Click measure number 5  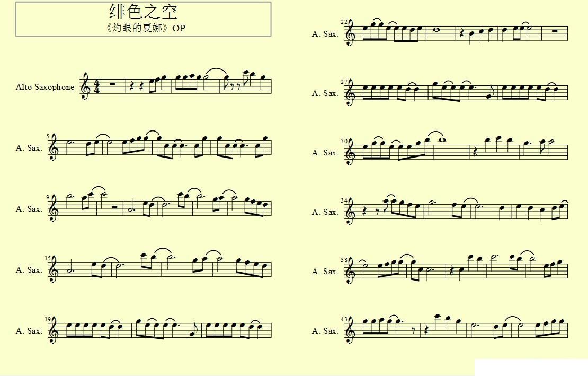click(x=48, y=137)
